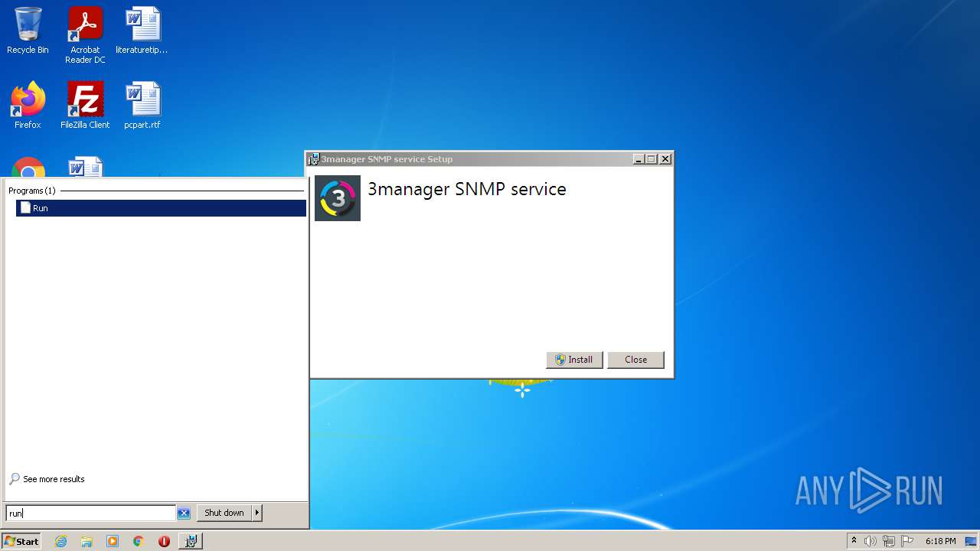Click the Show desktop button
The width and height of the screenshot is (980, 551).
pos(971,541)
